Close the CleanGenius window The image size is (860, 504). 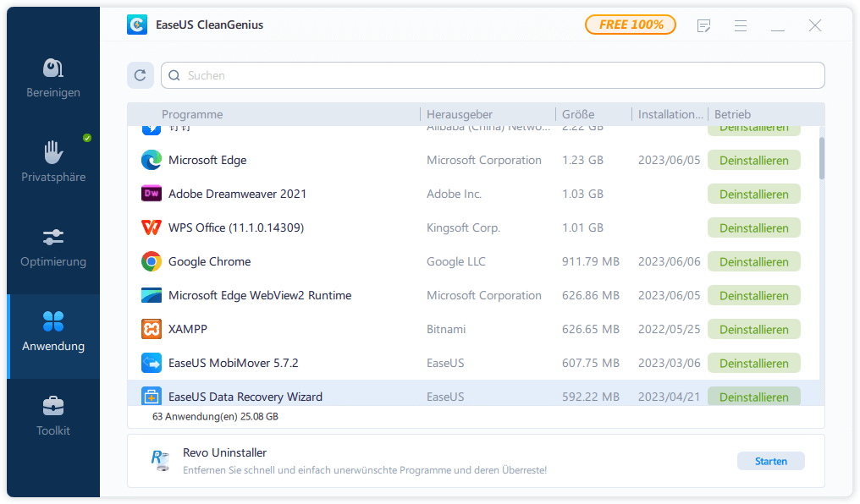[x=815, y=25]
